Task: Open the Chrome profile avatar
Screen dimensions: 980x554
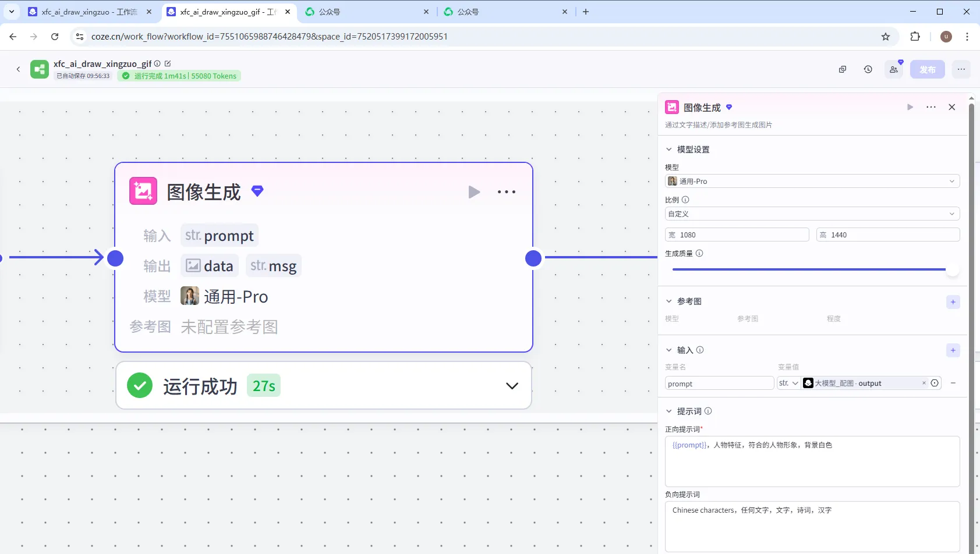Action: tap(946, 36)
